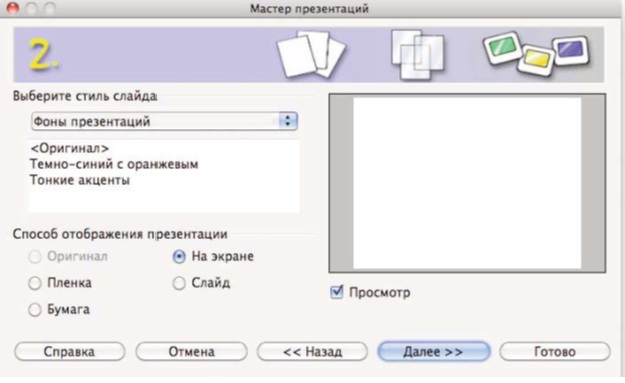Click the Готово button
Image resolution: width=625 pixels, height=383 pixels.
(x=554, y=352)
